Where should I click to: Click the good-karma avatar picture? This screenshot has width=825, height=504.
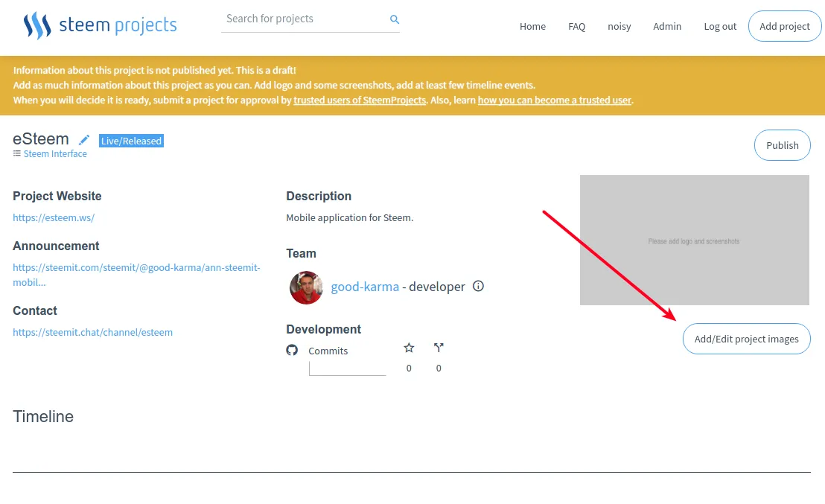306,287
